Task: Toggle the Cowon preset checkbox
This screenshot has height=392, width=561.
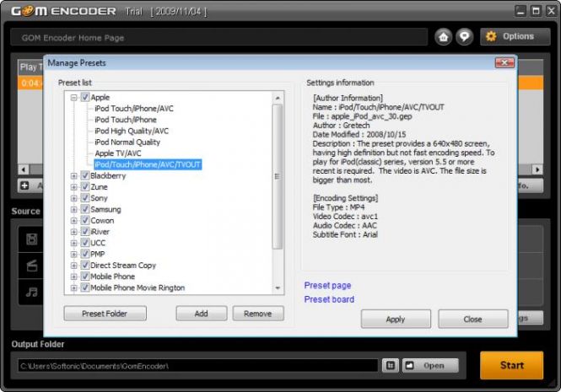Action: click(85, 220)
